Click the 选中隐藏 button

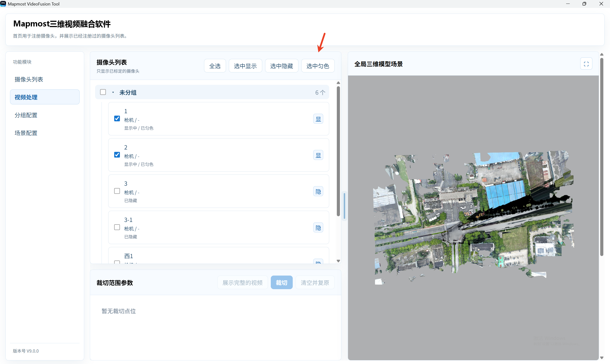282,66
